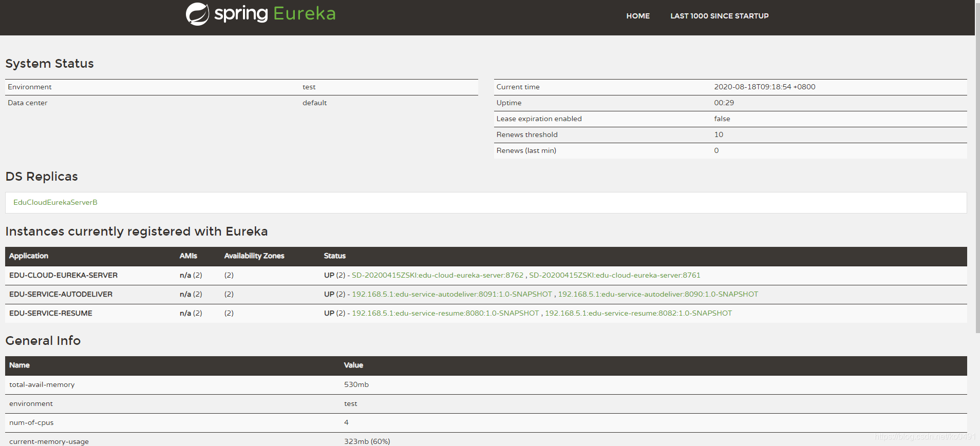The width and height of the screenshot is (980, 446).
Task: Open edu-service-autodeliver:8090 instance link
Action: point(658,294)
